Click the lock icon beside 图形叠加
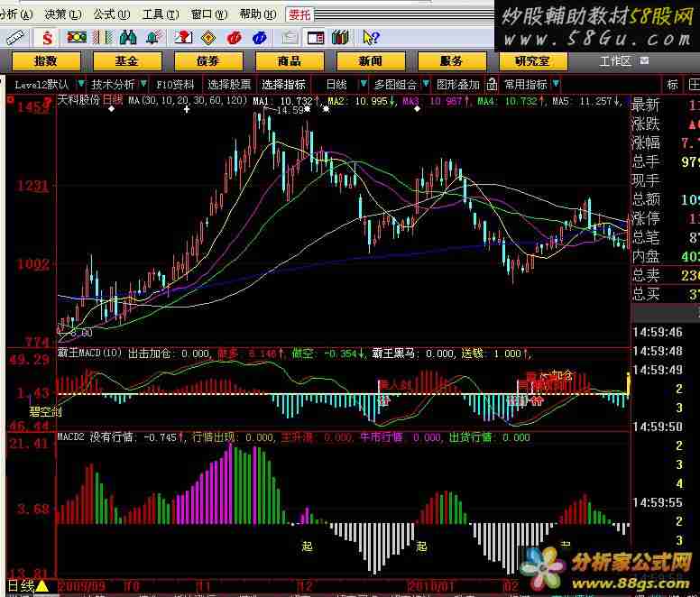Screen dimensions: 700x597 coord(492,84)
